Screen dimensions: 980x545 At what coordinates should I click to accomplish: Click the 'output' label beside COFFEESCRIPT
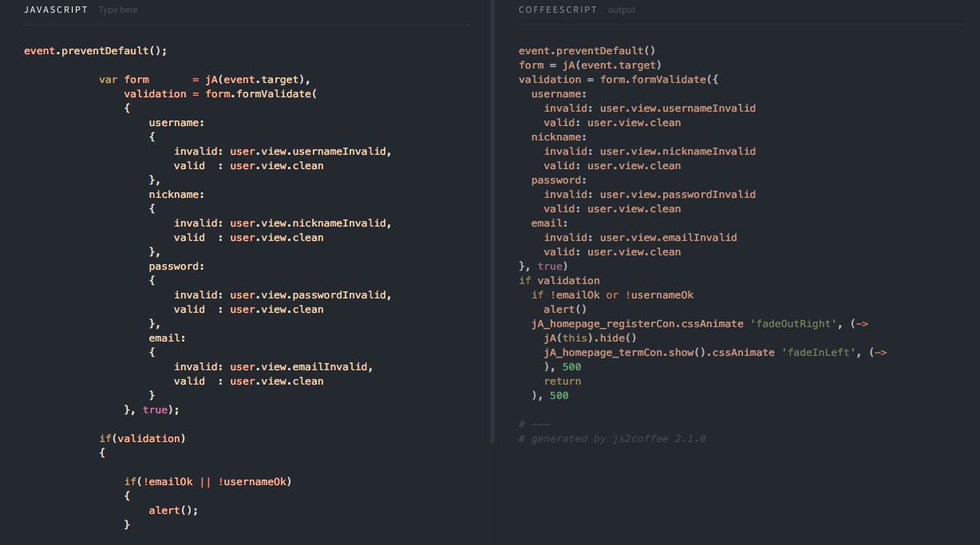622,10
